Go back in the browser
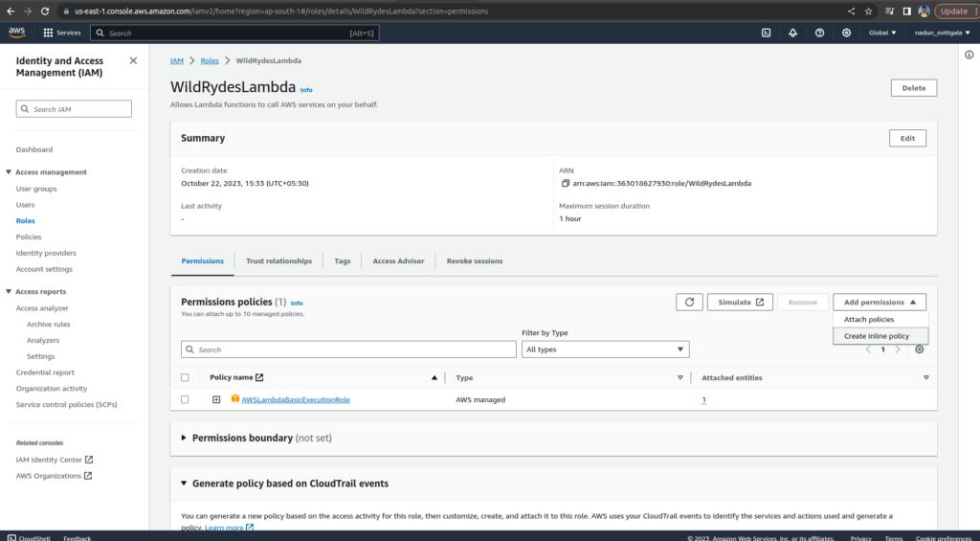The height and width of the screenshot is (541, 980). (11, 11)
